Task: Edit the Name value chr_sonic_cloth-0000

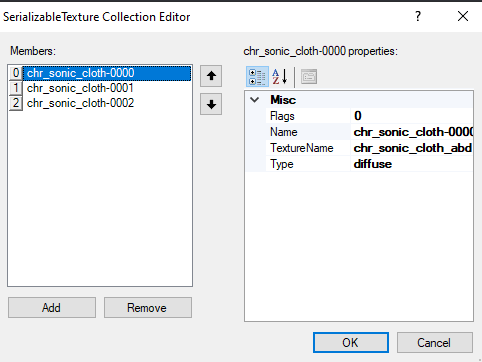Action: pos(412,132)
